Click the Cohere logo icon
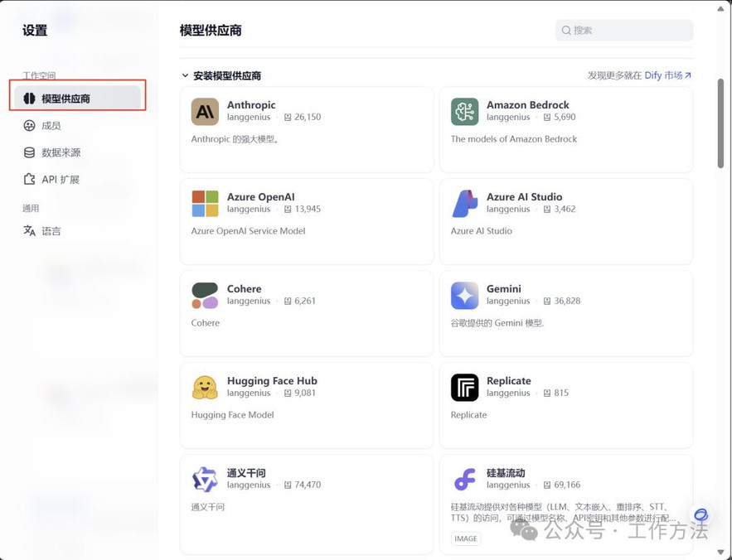Image resolution: width=732 pixels, height=560 pixels. [x=205, y=296]
